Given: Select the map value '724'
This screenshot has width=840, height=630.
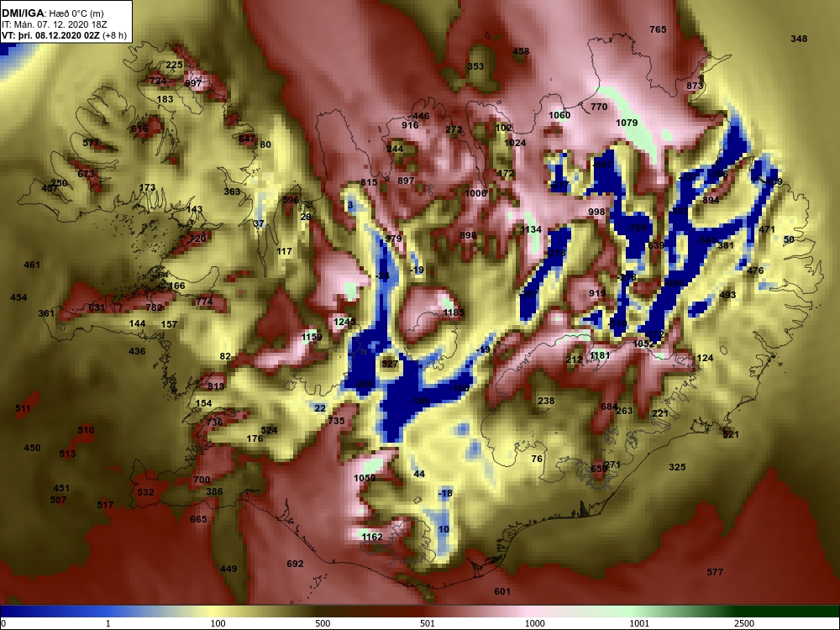Looking at the screenshot, I should click(158, 81).
